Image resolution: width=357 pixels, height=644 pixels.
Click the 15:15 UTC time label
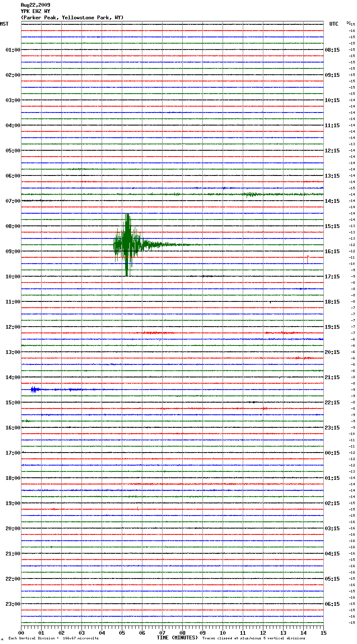coord(332,226)
